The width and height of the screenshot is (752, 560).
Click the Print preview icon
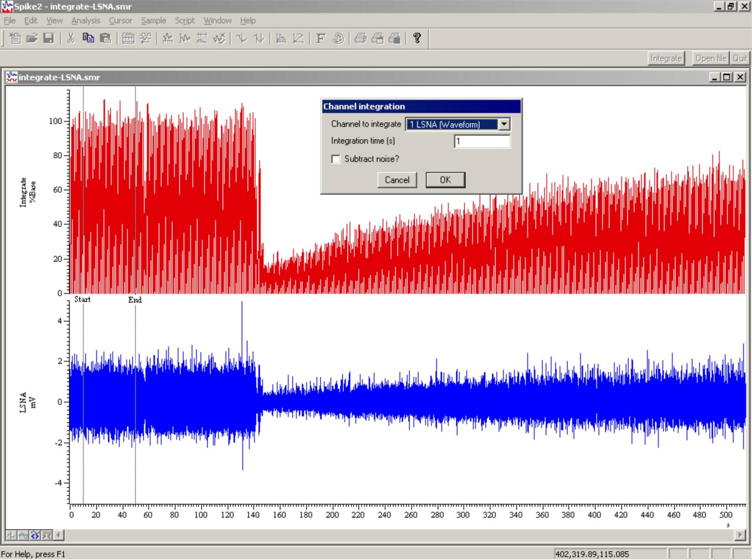click(x=378, y=38)
